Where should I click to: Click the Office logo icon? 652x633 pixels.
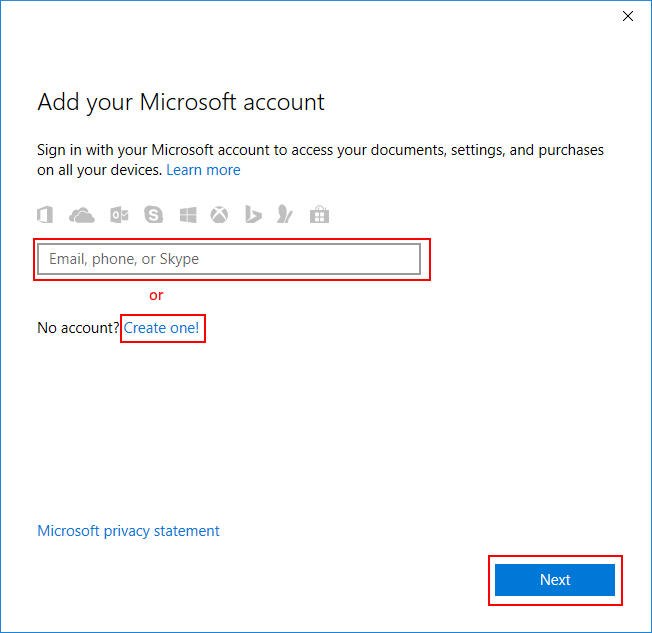click(45, 215)
